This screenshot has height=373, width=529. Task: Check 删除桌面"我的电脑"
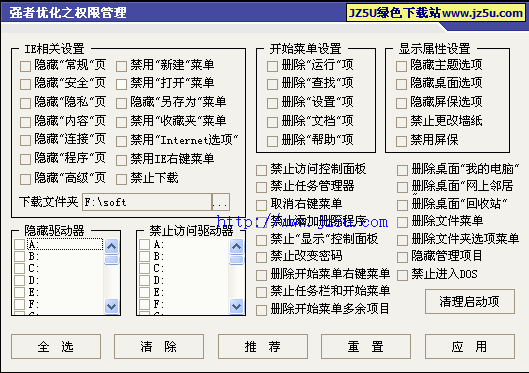(402, 170)
